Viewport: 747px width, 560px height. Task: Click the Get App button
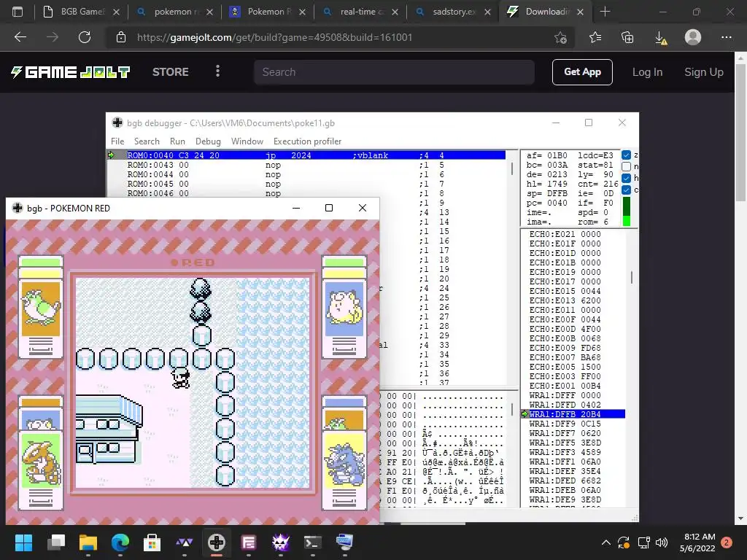tap(582, 72)
